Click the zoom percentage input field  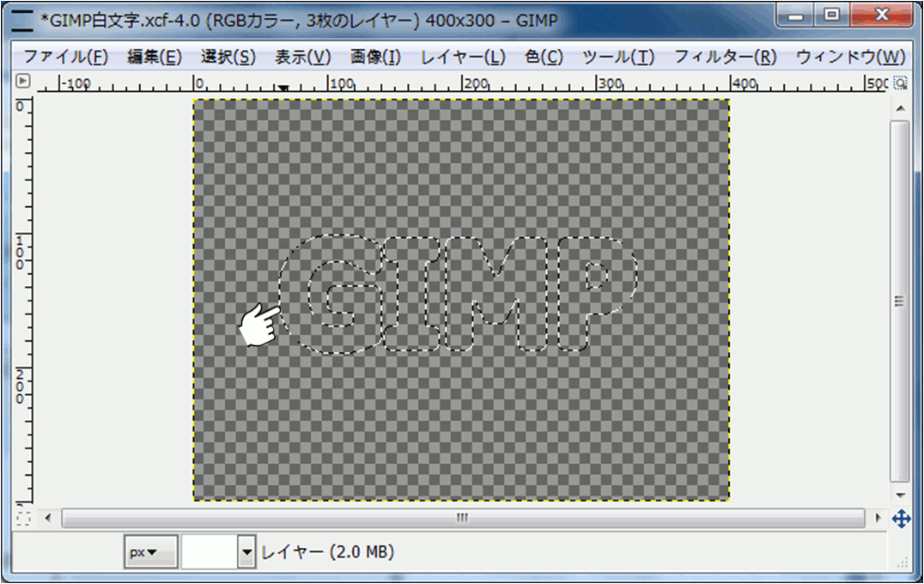pyautogui.click(x=209, y=552)
